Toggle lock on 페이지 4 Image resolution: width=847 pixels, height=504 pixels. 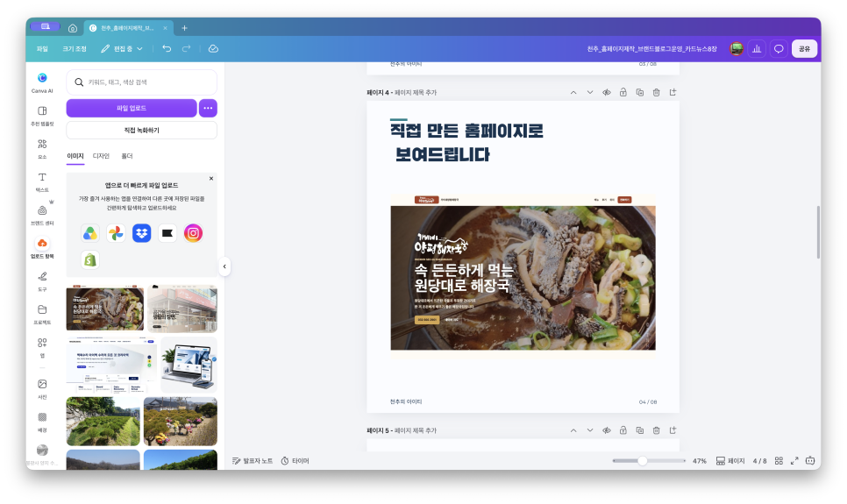tap(623, 92)
